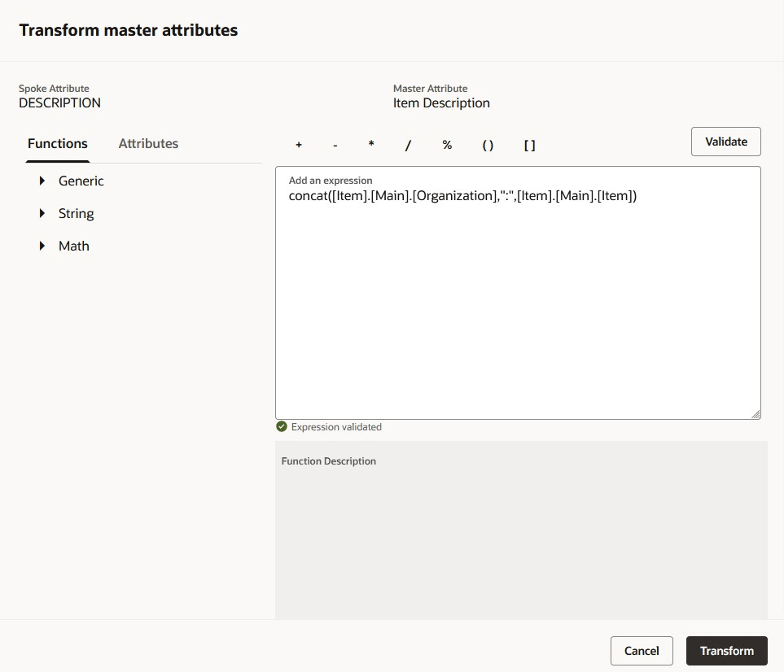Select the String category label
The width and height of the screenshot is (784, 672).
[76, 213]
